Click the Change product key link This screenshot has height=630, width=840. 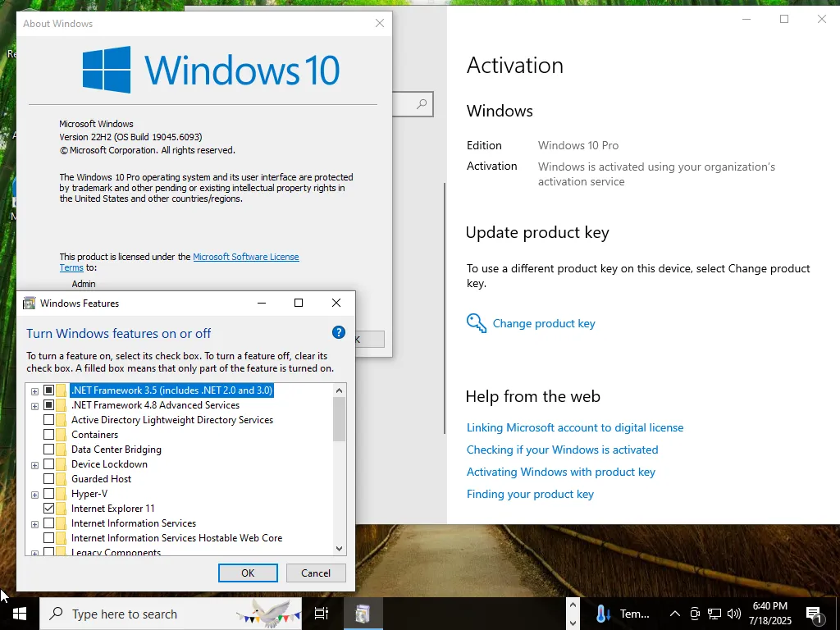(544, 323)
